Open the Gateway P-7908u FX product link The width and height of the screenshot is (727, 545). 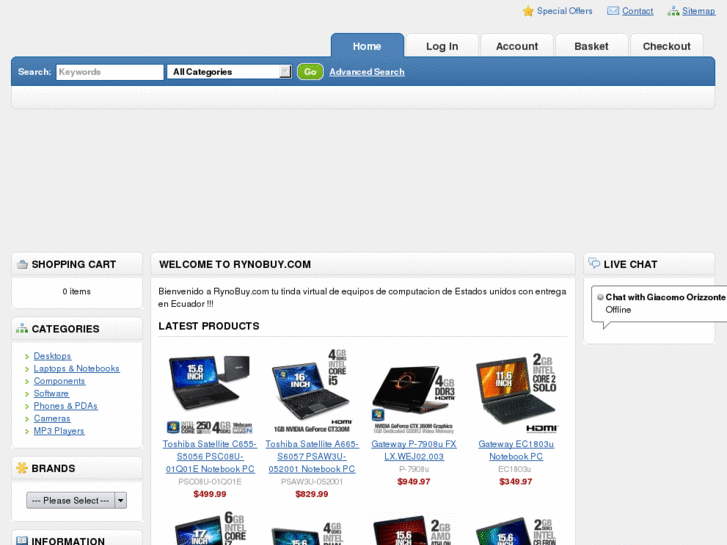click(x=414, y=450)
